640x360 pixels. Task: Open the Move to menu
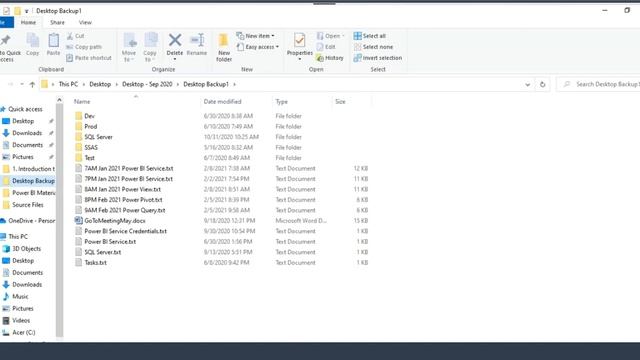(129, 47)
